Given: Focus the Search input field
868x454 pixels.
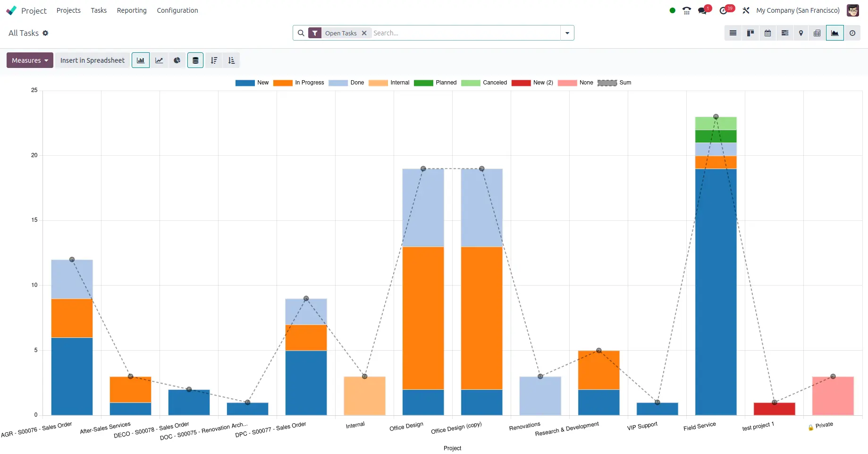Looking at the screenshot, I should click(465, 33).
